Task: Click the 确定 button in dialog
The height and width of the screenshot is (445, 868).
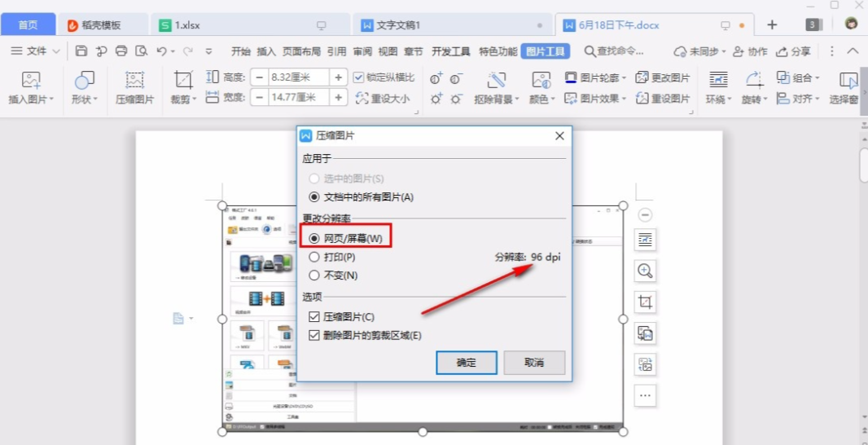Action: pyautogui.click(x=466, y=362)
